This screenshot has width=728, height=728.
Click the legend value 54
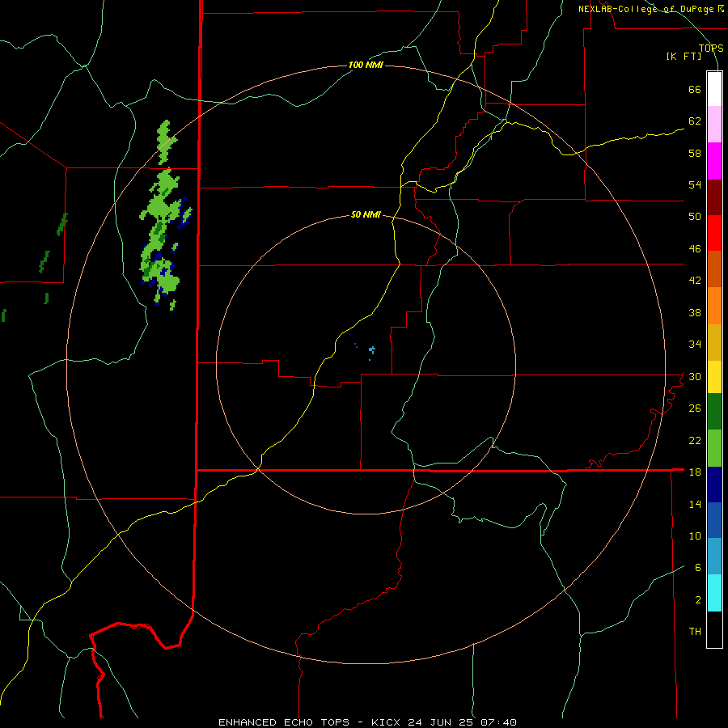[x=695, y=184]
